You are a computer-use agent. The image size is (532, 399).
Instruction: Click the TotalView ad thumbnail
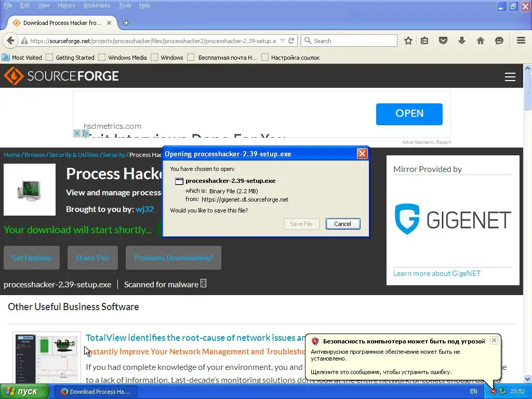(47, 358)
